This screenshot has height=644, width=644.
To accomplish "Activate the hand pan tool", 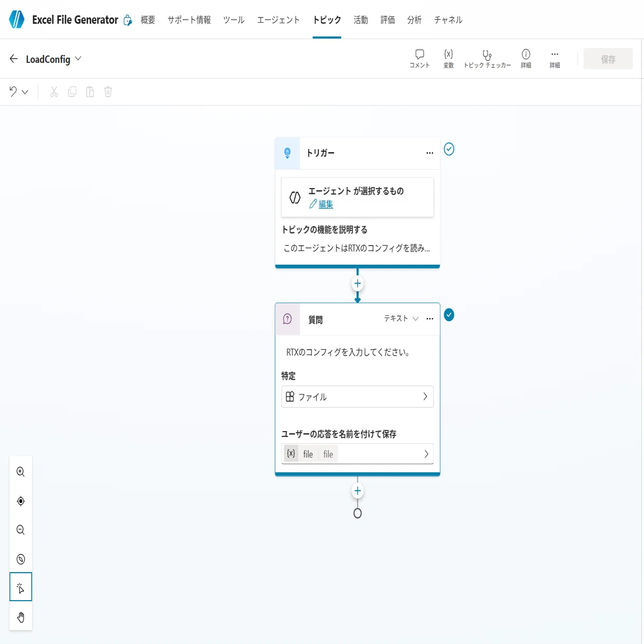I will pos(21,617).
